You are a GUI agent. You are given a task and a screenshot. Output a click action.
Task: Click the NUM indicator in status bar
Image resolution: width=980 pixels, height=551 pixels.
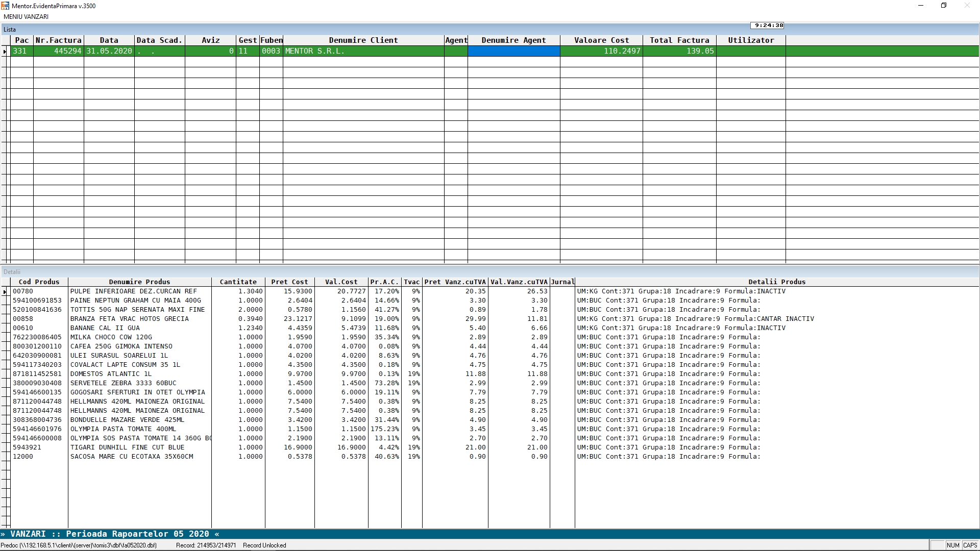pos(952,545)
